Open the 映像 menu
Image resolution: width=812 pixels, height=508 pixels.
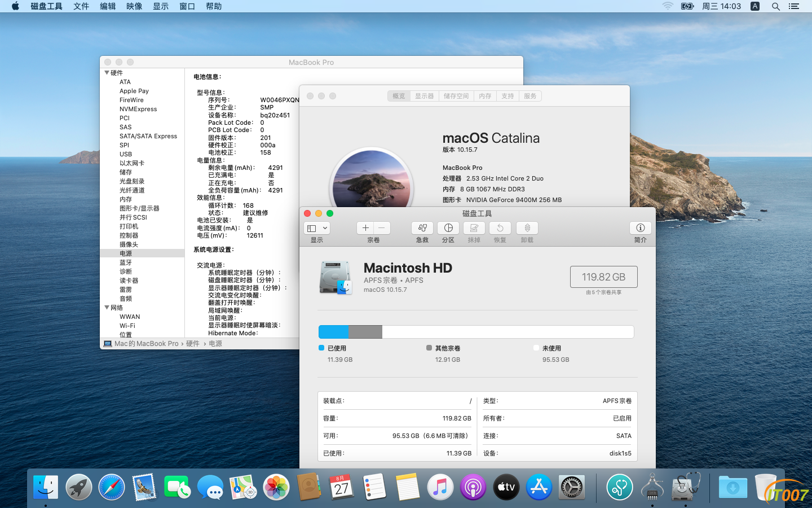coord(134,6)
